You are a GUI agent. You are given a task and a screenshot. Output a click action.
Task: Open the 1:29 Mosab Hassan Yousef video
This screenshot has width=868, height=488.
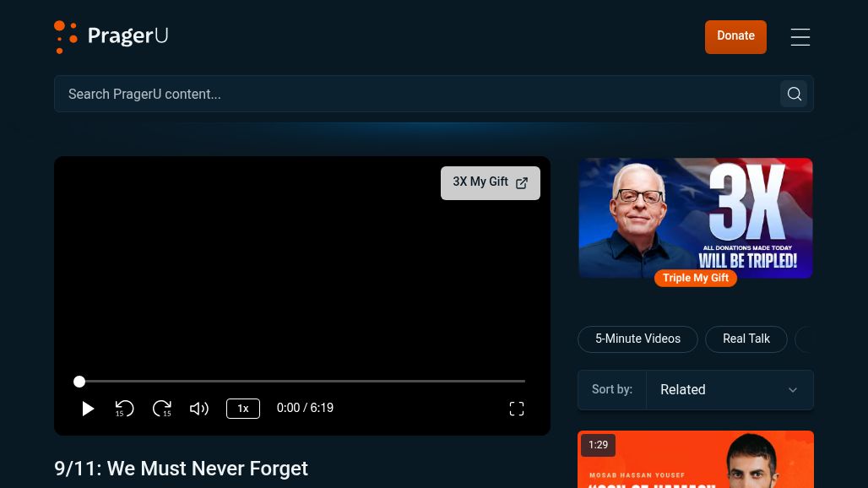[x=695, y=460]
